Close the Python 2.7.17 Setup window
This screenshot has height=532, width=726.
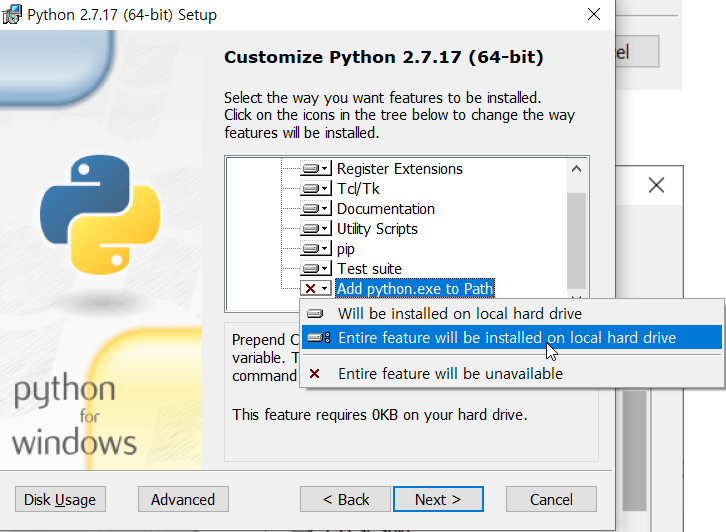tap(594, 14)
